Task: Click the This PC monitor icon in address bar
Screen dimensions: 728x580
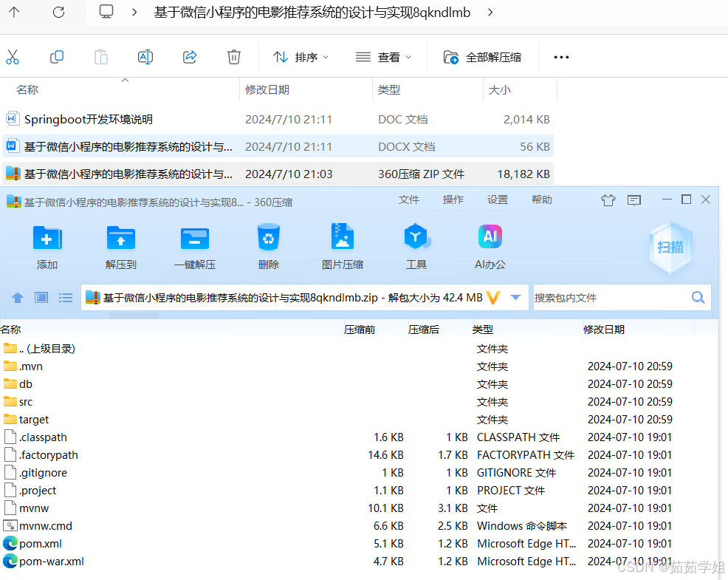Action: coord(106,12)
